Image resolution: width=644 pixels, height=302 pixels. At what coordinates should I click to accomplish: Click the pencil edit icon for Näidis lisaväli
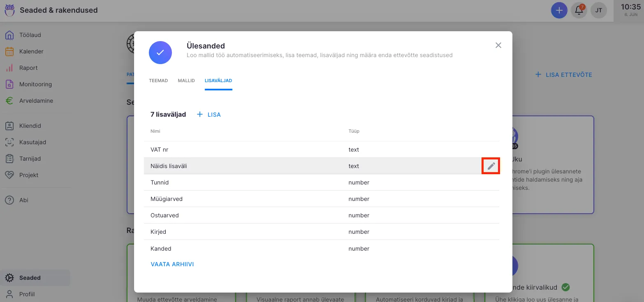(491, 166)
